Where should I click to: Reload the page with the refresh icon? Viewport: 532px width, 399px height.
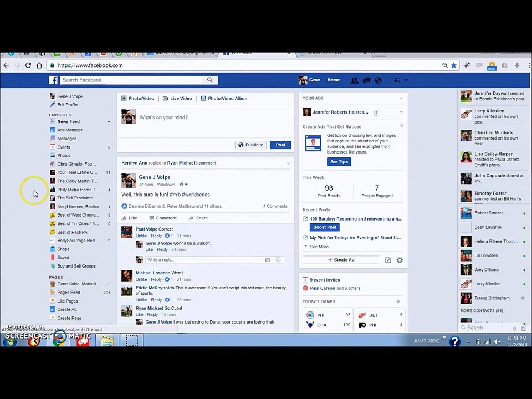[28, 65]
